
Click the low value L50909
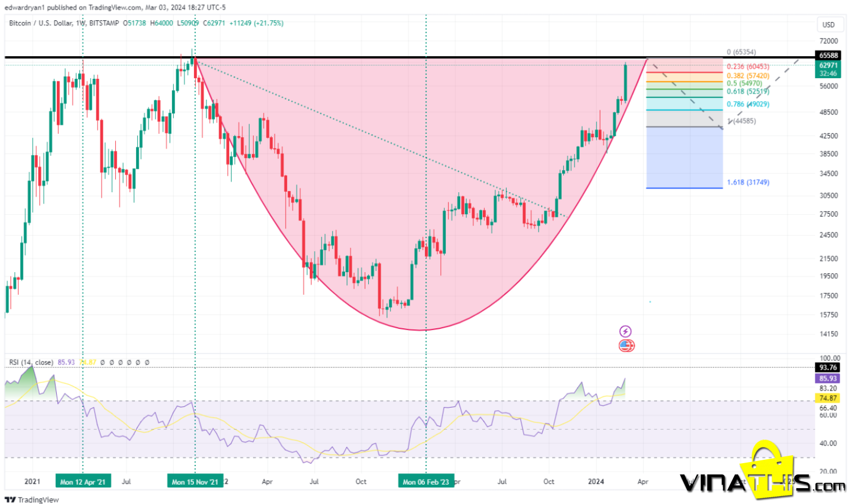pyautogui.click(x=188, y=23)
